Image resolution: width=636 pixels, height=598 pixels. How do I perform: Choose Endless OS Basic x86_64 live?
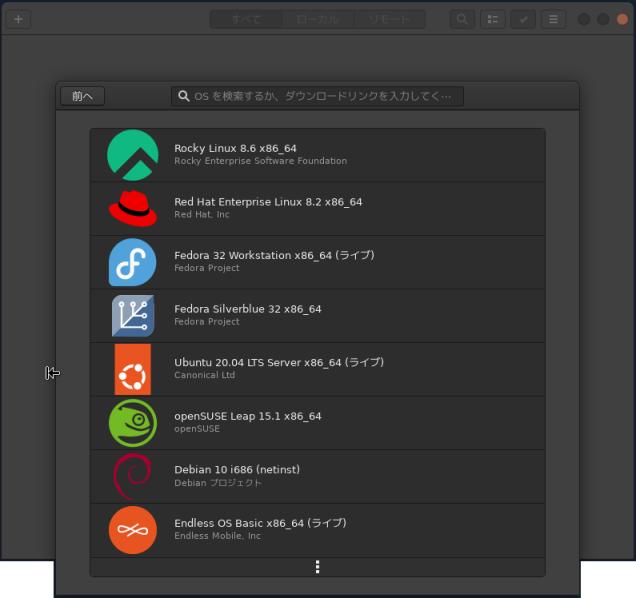tap(318, 530)
